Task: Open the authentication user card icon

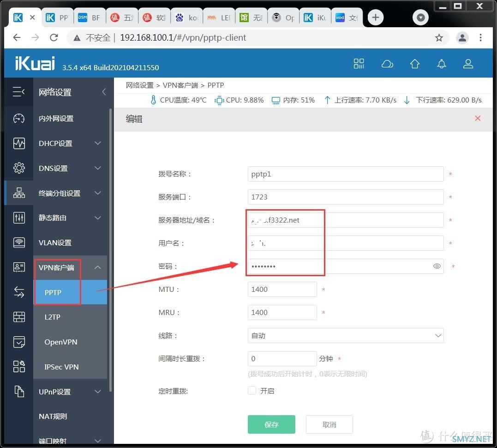Action: coord(19,267)
